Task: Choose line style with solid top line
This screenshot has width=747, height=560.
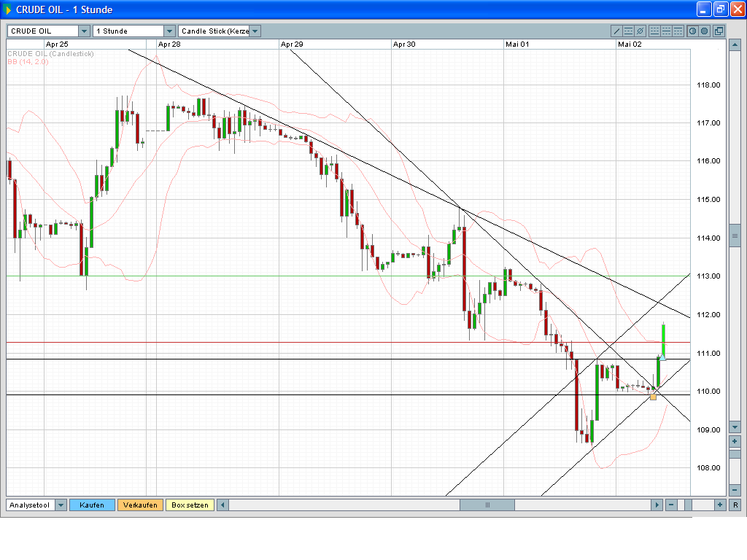Action: point(678,31)
